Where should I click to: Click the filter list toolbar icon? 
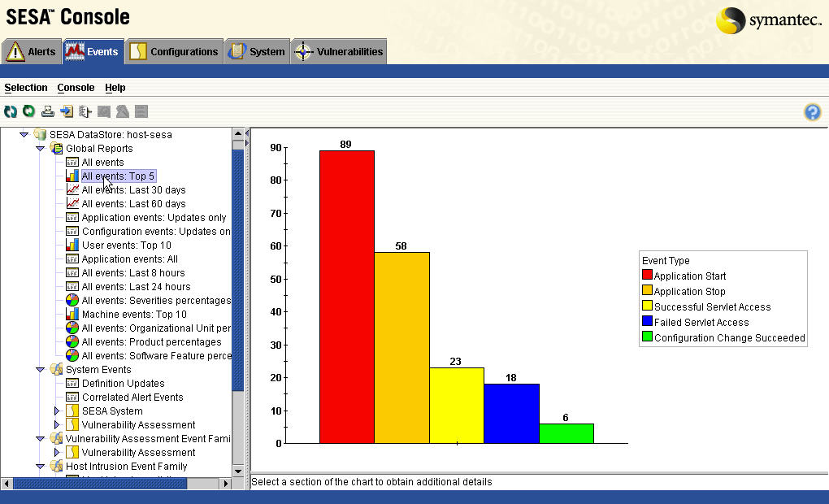point(85,111)
